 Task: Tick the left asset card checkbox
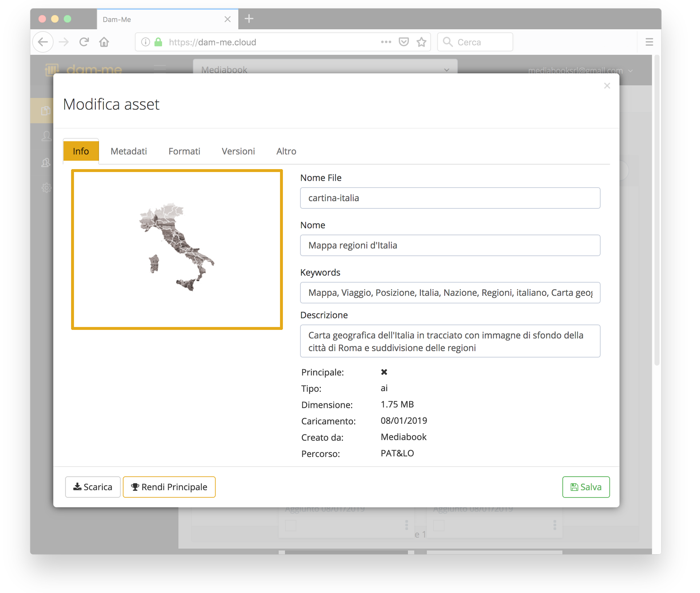coord(291,525)
